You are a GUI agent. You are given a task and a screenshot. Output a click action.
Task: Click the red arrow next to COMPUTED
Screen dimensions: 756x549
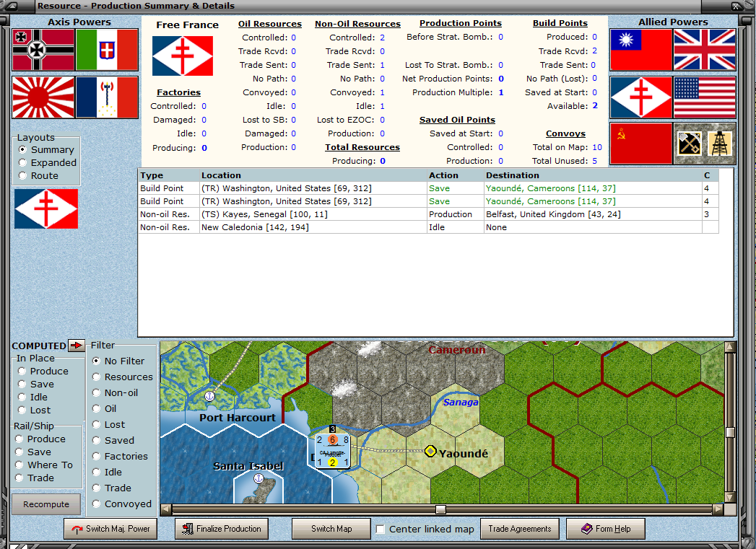pyautogui.click(x=77, y=346)
